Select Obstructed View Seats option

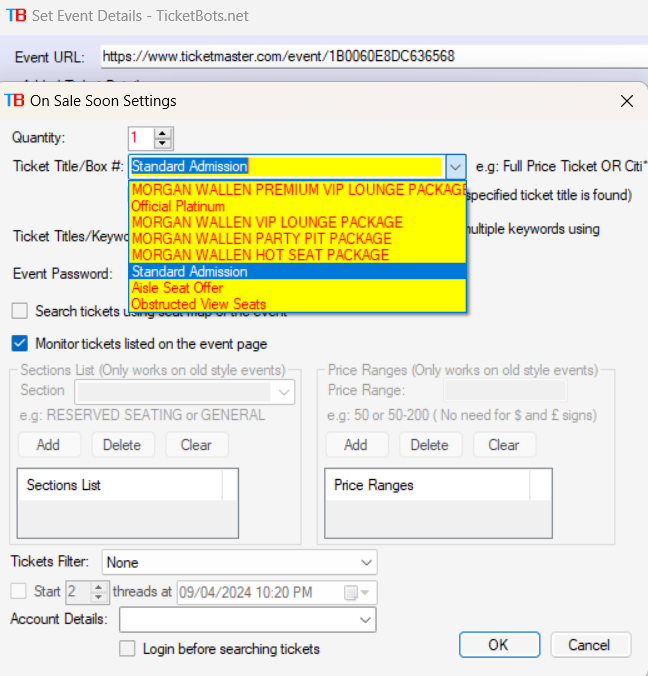point(298,304)
